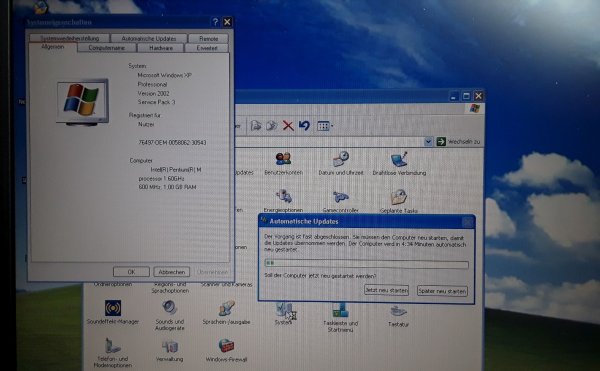The height and width of the screenshot is (371, 600).
Task: Select the Allgemein tab
Action: 53,47
